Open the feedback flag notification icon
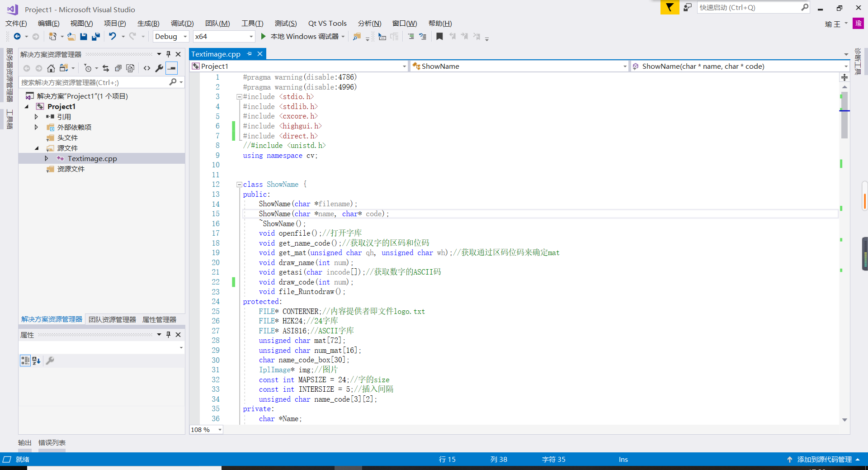Image resolution: width=868 pixels, height=470 pixels. point(670,7)
